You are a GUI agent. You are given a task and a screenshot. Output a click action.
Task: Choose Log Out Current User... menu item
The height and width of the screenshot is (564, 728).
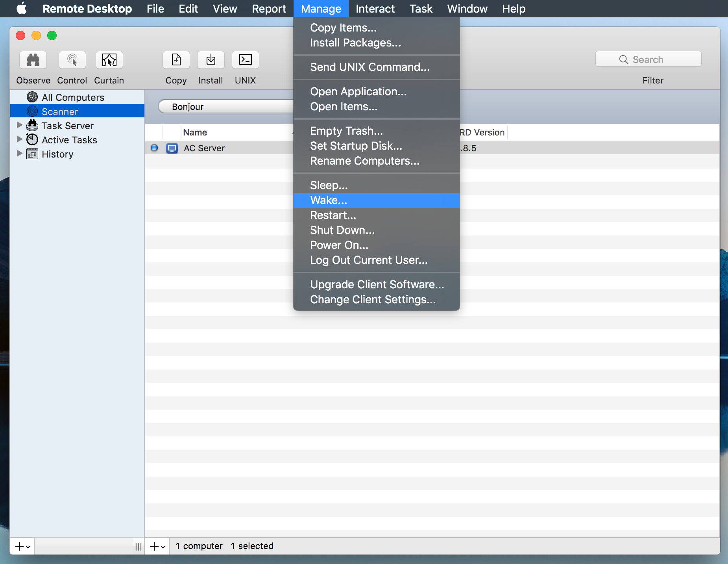point(377,260)
